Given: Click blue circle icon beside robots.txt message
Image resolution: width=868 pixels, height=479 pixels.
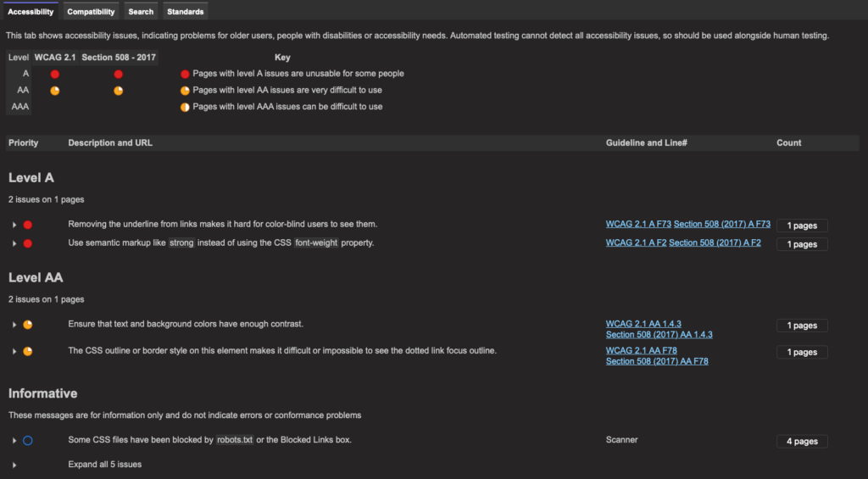Looking at the screenshot, I should (x=28, y=441).
